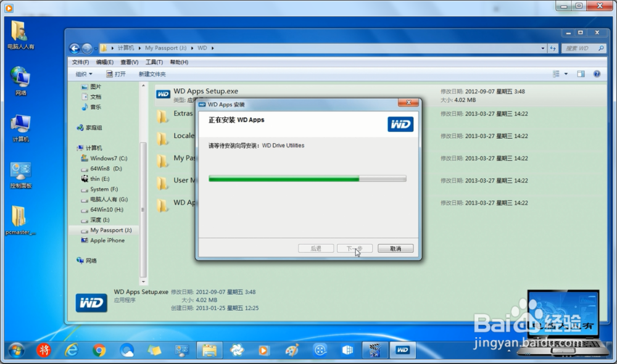Screen dimensions: 617x364
Task: Click the 取消 button in installer
Action: [x=395, y=248]
